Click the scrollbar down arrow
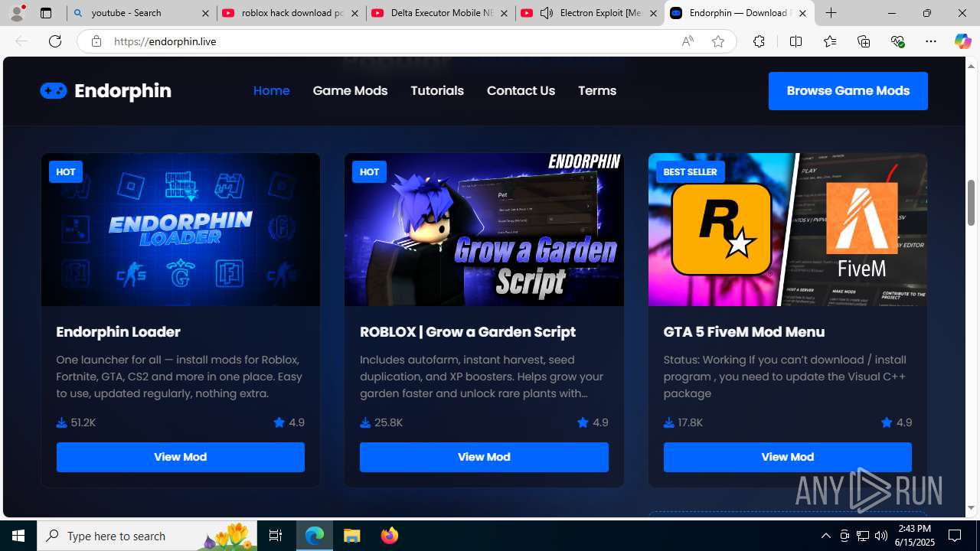The height and width of the screenshot is (551, 980). click(x=972, y=508)
